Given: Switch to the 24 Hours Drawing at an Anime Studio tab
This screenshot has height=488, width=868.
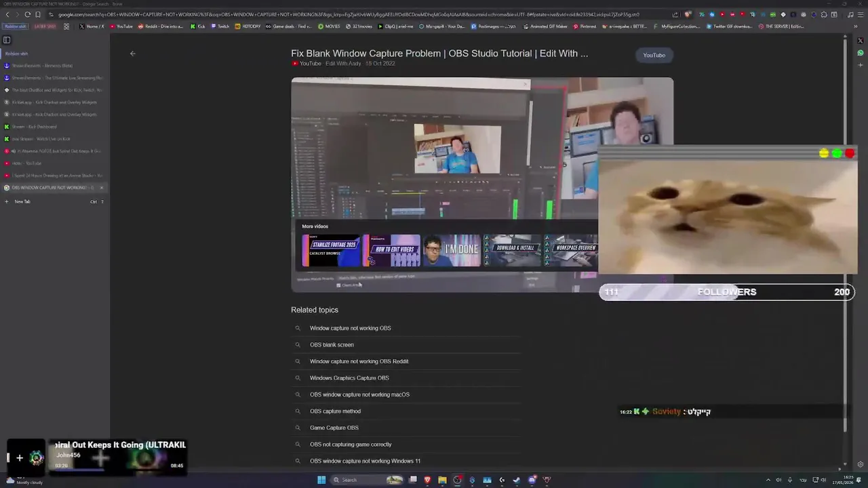Looking at the screenshot, I should pos(54,176).
